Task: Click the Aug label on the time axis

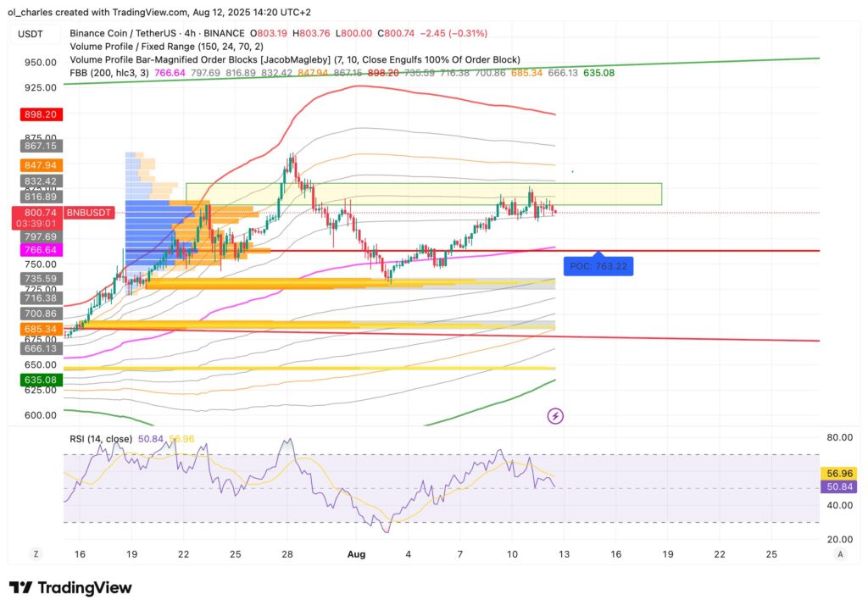Action: [x=357, y=554]
